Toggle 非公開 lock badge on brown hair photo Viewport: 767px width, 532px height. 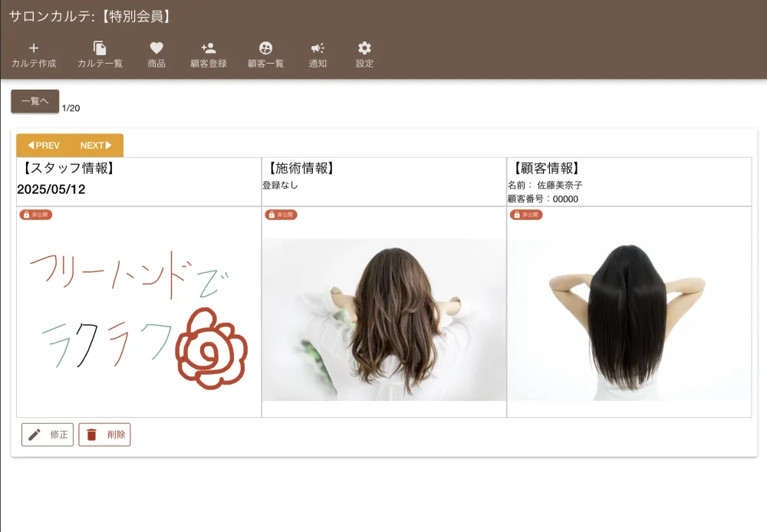click(x=281, y=215)
